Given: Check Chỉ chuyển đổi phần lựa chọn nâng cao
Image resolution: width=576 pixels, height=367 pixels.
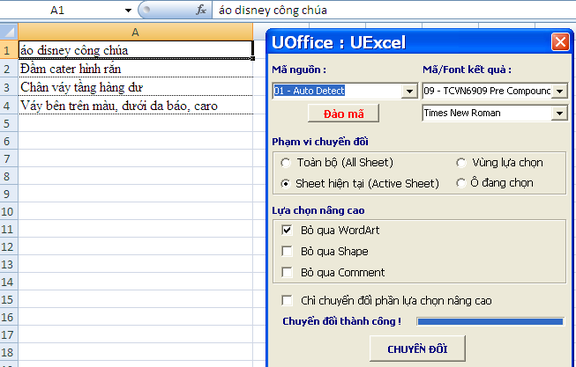Looking at the screenshot, I should [x=287, y=301].
